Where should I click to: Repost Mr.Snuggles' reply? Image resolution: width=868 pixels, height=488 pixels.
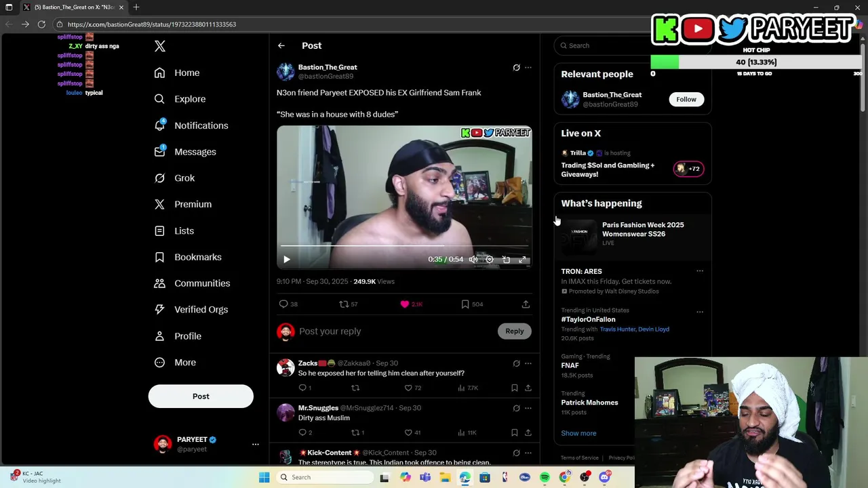(x=355, y=432)
